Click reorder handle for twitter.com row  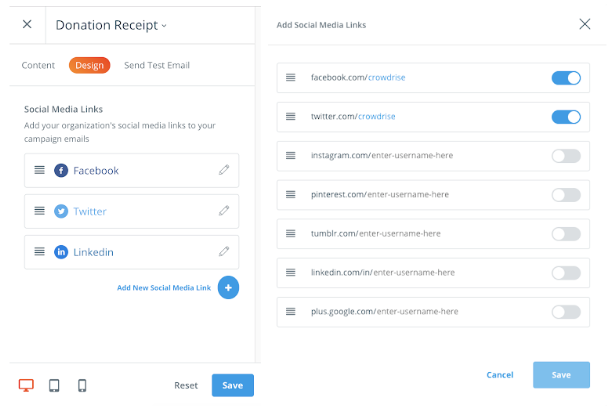tap(290, 116)
